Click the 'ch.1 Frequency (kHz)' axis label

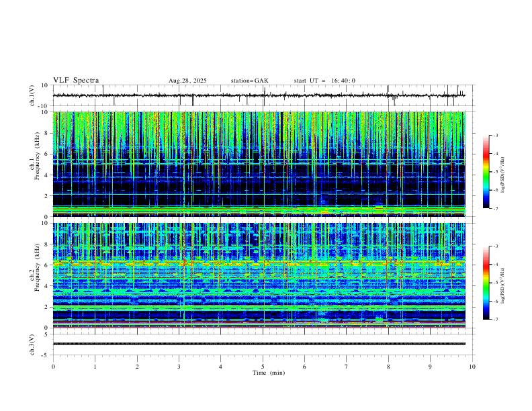click(34, 156)
